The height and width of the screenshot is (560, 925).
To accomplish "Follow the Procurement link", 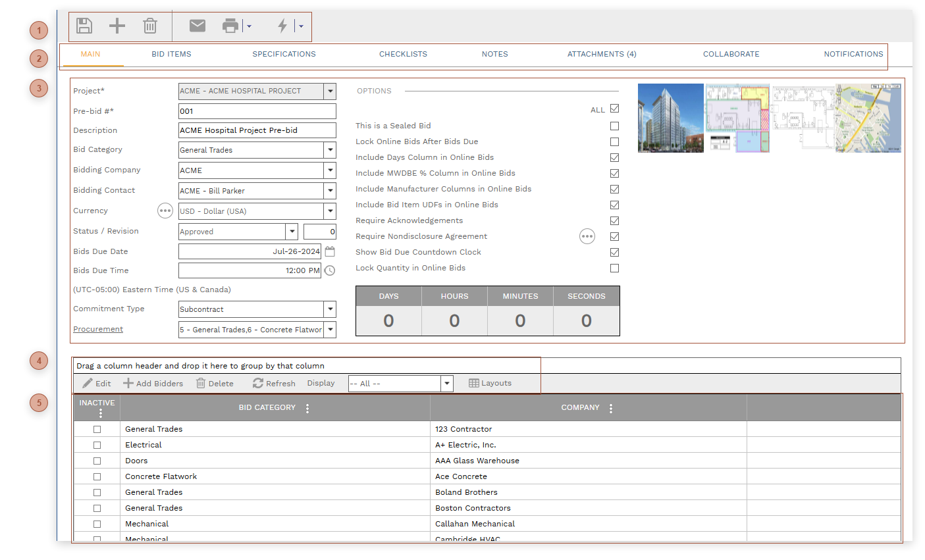I will click(98, 329).
